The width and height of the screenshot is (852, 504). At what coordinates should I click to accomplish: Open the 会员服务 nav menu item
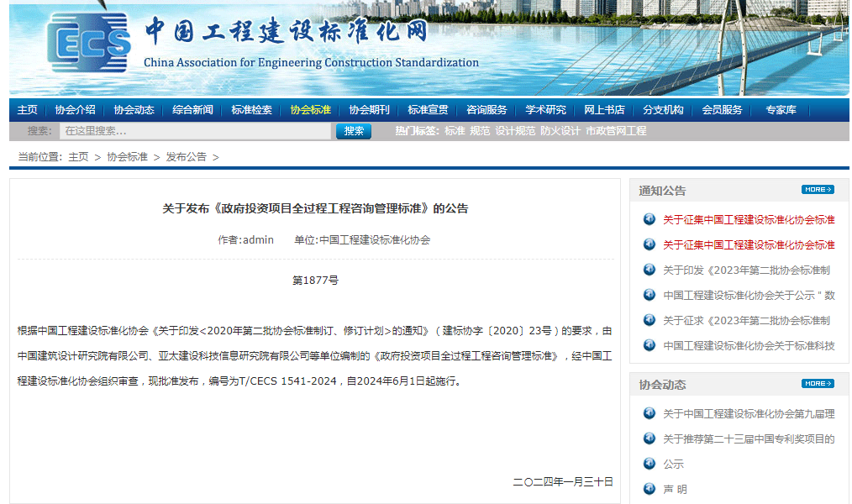click(x=722, y=110)
